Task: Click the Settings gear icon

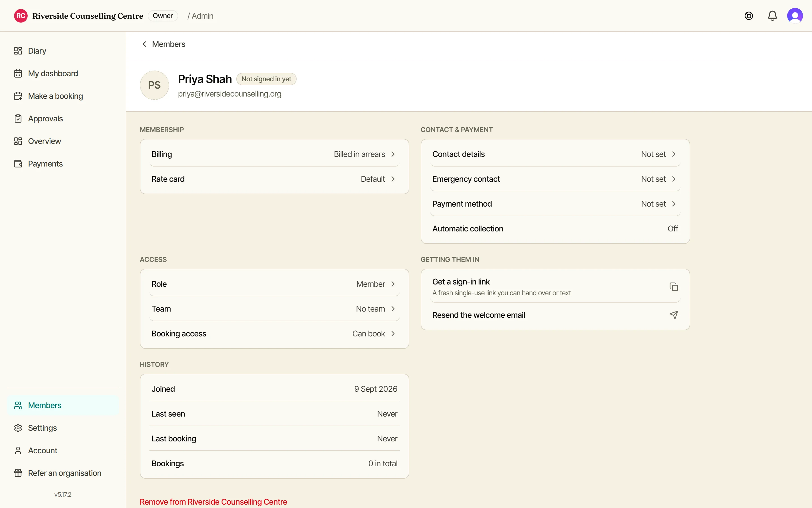Action: [18, 428]
